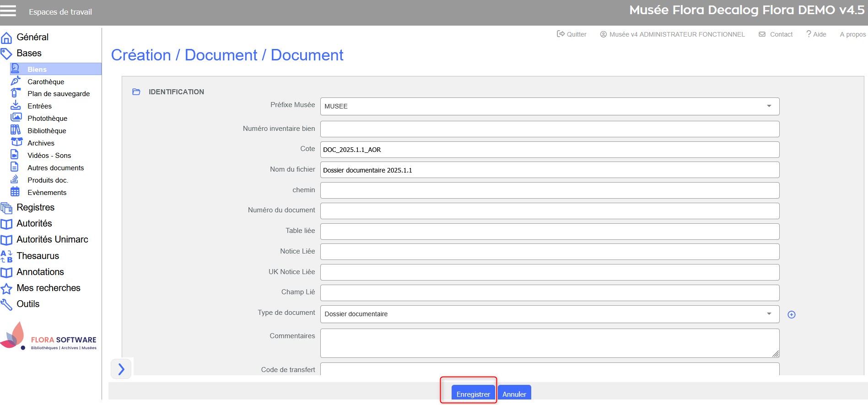Click the Général home icon
The image size is (868, 405).
coord(6,38)
